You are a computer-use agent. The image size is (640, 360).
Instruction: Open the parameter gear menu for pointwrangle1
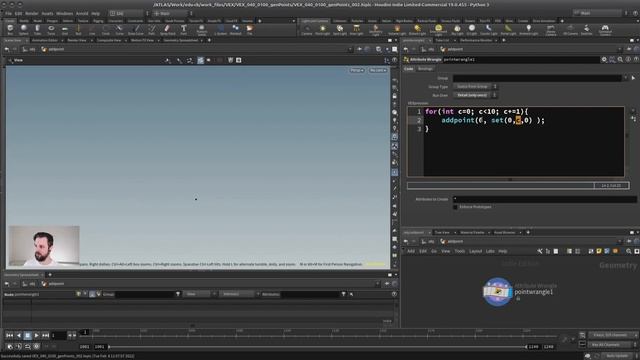(x=604, y=60)
